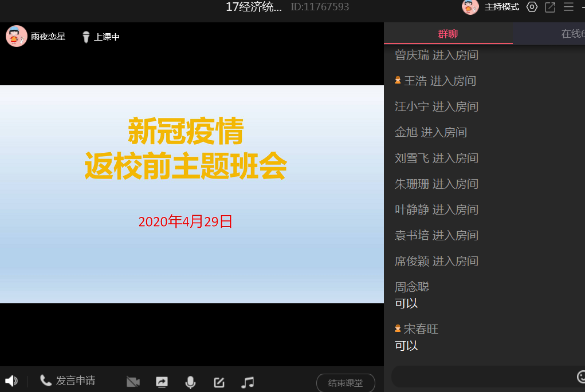
Task: Mute the speaker volume icon
Action: tap(11, 381)
